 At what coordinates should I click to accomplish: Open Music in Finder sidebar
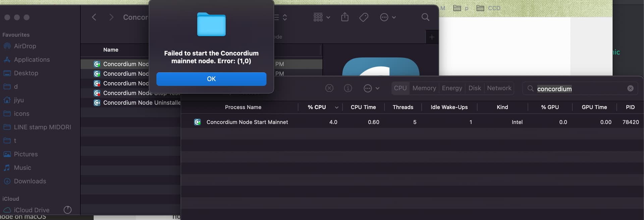click(x=17, y=168)
